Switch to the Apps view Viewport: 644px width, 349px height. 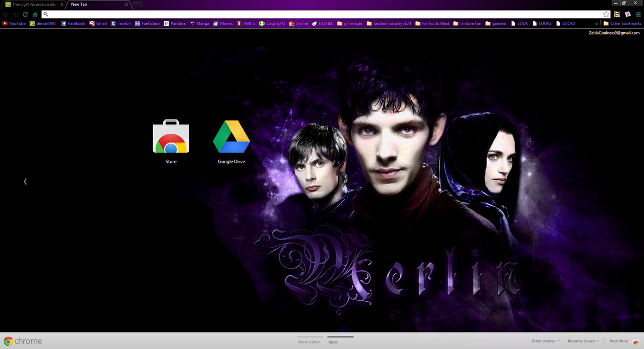(x=333, y=342)
